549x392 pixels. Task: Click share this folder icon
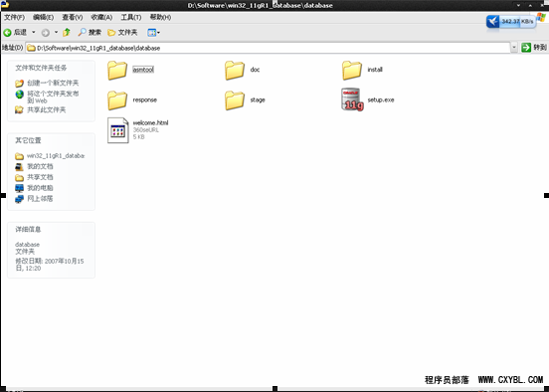[19, 109]
